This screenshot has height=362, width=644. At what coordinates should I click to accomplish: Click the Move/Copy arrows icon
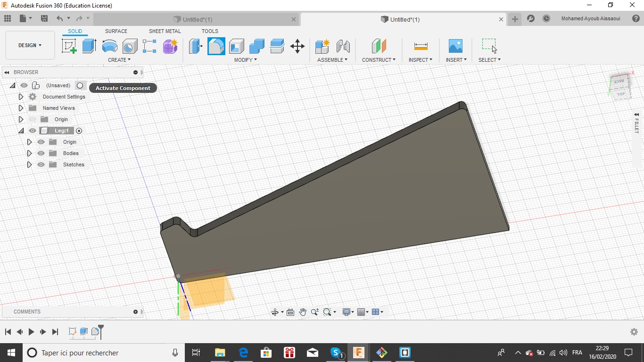pos(297,46)
